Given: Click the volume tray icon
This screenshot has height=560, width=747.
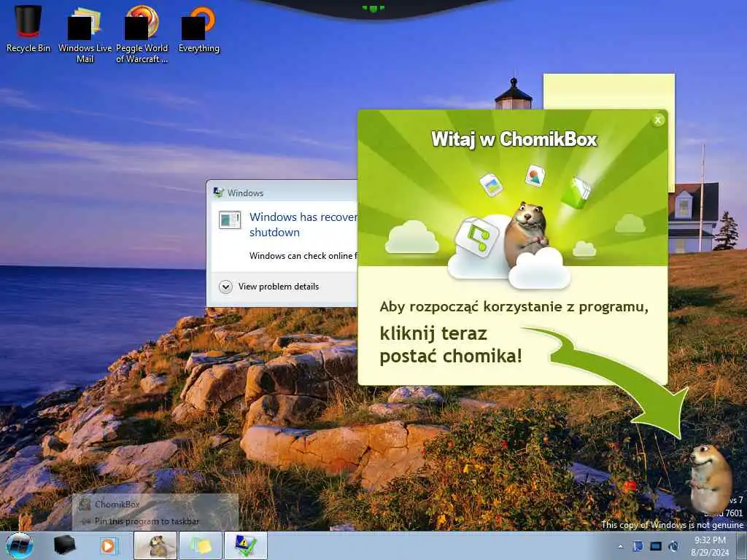Looking at the screenshot, I should tap(673, 546).
